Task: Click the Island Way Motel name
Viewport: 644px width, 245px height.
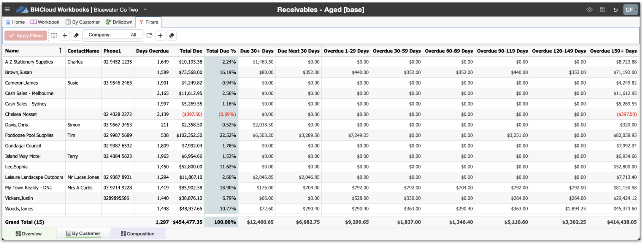Action: click(23, 156)
